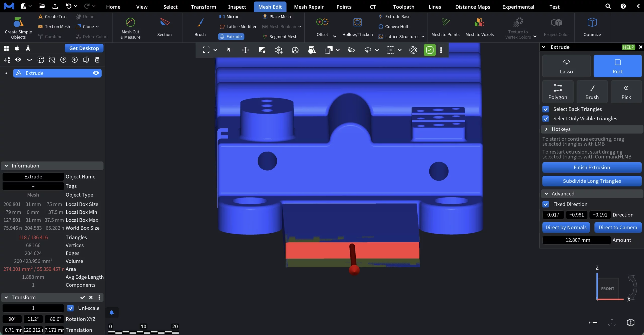Select the Section tool icon
The image size is (644, 335).
(165, 23)
